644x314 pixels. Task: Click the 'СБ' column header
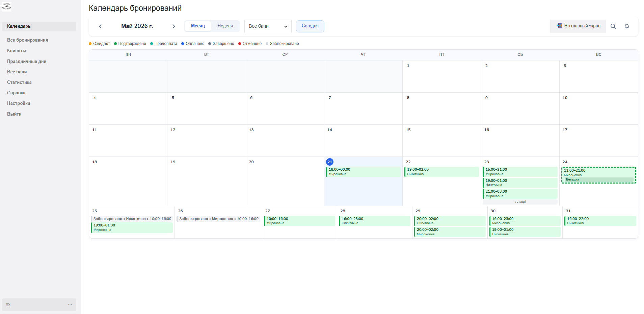520,54
